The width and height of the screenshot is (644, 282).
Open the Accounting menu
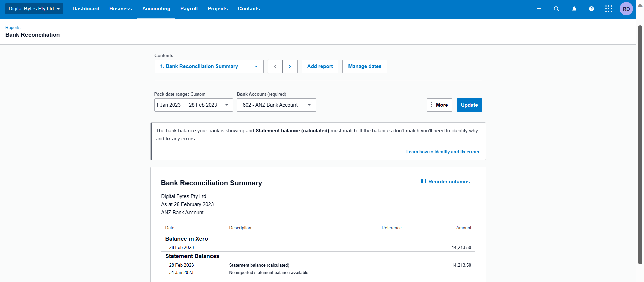click(x=156, y=9)
